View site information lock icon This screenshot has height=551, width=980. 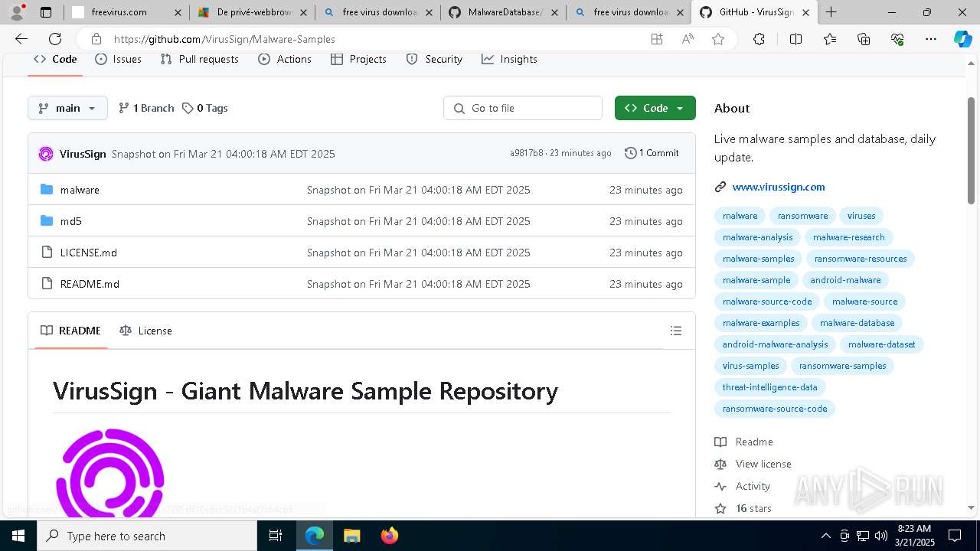click(x=96, y=39)
